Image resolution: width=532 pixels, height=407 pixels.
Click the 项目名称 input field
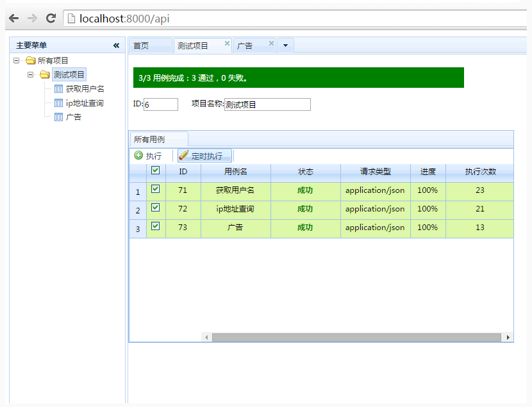tap(267, 104)
